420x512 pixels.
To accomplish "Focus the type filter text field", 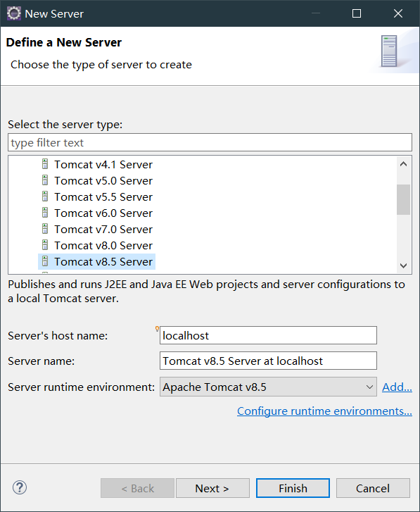I will tap(210, 142).
